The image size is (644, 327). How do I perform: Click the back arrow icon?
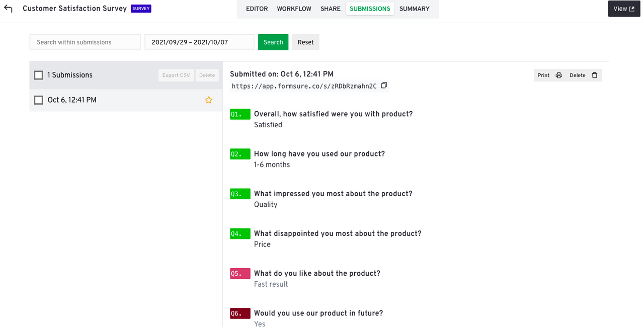point(8,9)
